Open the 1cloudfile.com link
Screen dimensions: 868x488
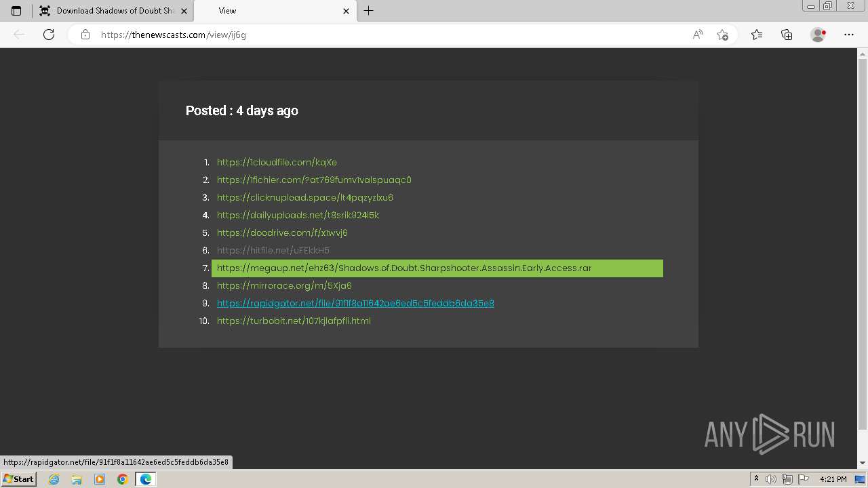coord(277,163)
